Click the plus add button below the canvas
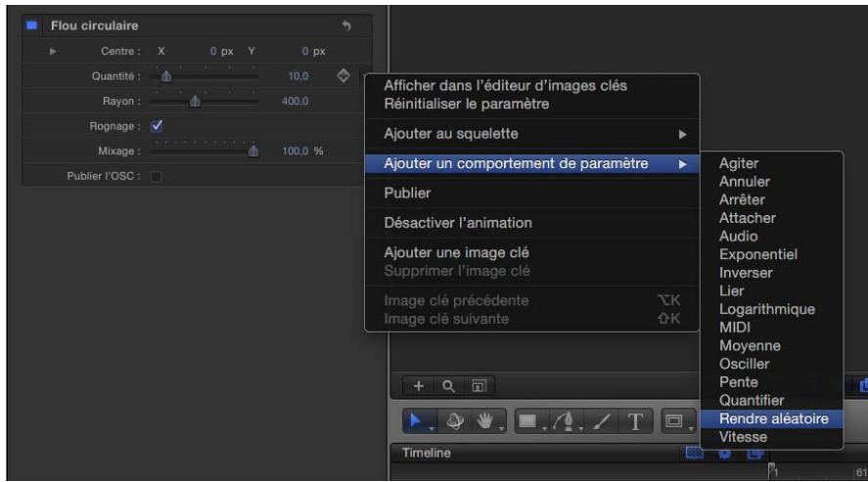Screen dimensions: 868x482 point(419,386)
